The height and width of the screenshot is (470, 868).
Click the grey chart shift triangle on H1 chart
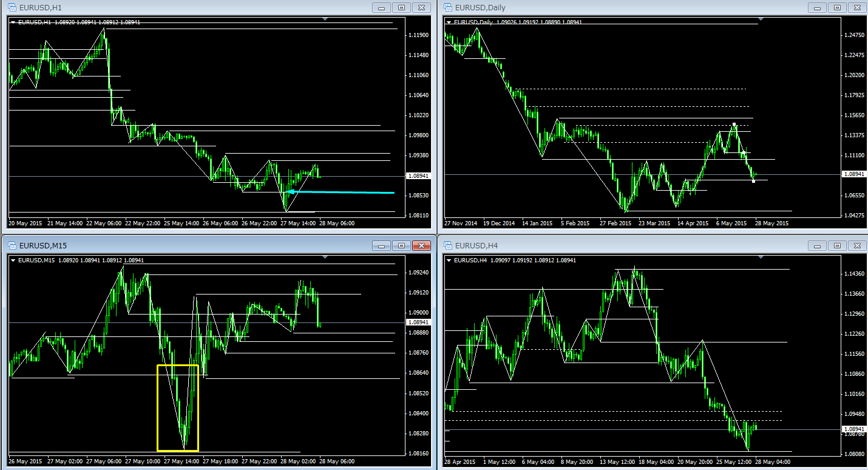click(326, 19)
